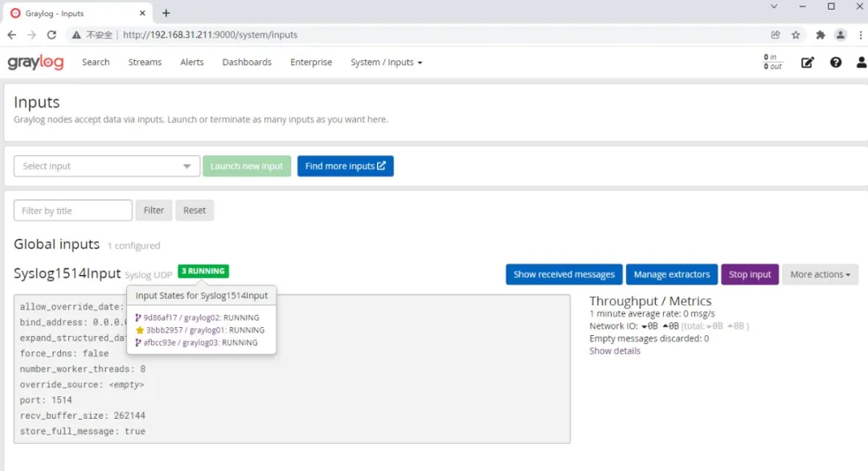
Task: Click the port: 1514 line
Action: pyautogui.click(x=46, y=400)
